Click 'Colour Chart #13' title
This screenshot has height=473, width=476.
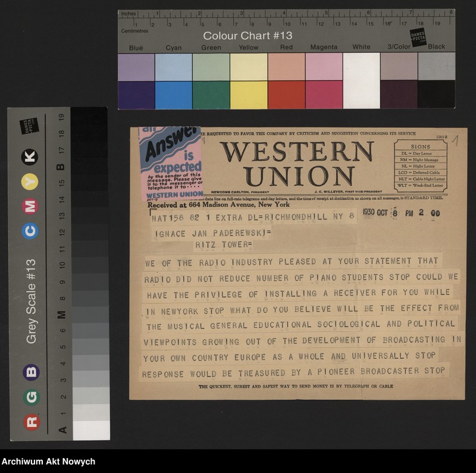[x=248, y=36]
